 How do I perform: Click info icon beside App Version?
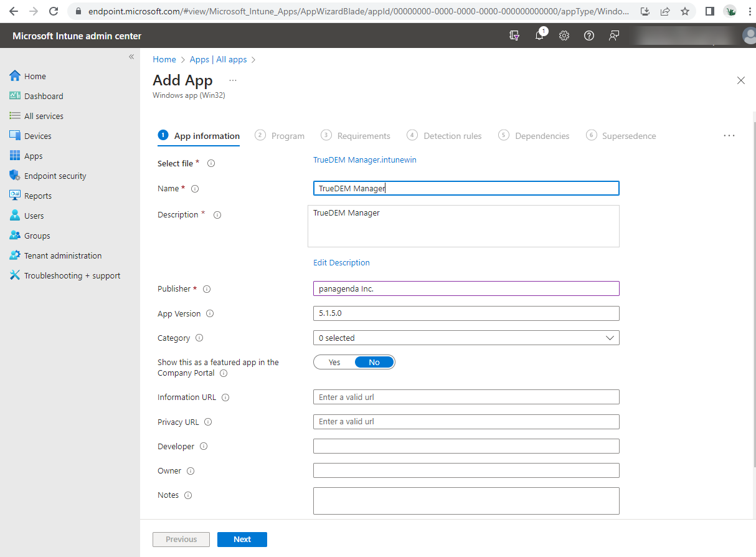pos(210,314)
